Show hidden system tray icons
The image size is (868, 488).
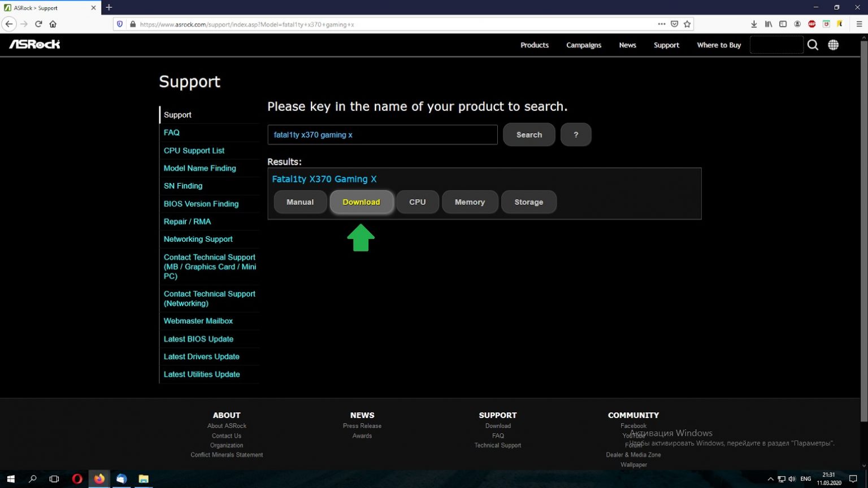[770, 479]
